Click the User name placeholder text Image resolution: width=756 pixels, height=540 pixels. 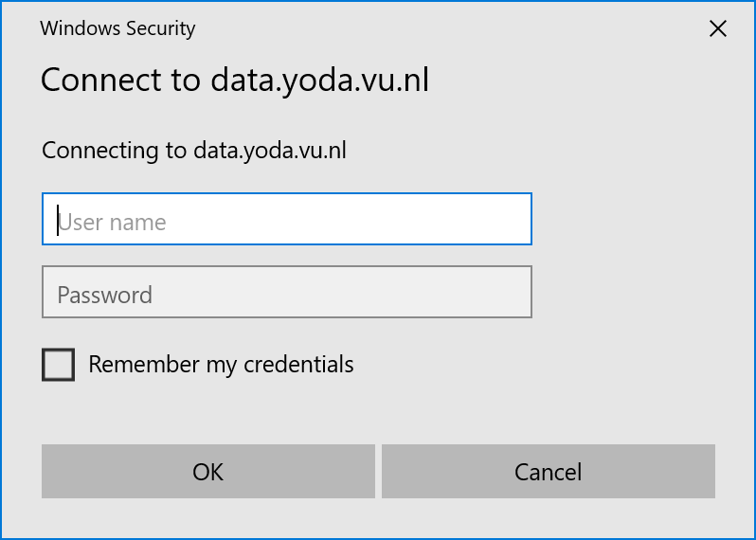(x=112, y=223)
